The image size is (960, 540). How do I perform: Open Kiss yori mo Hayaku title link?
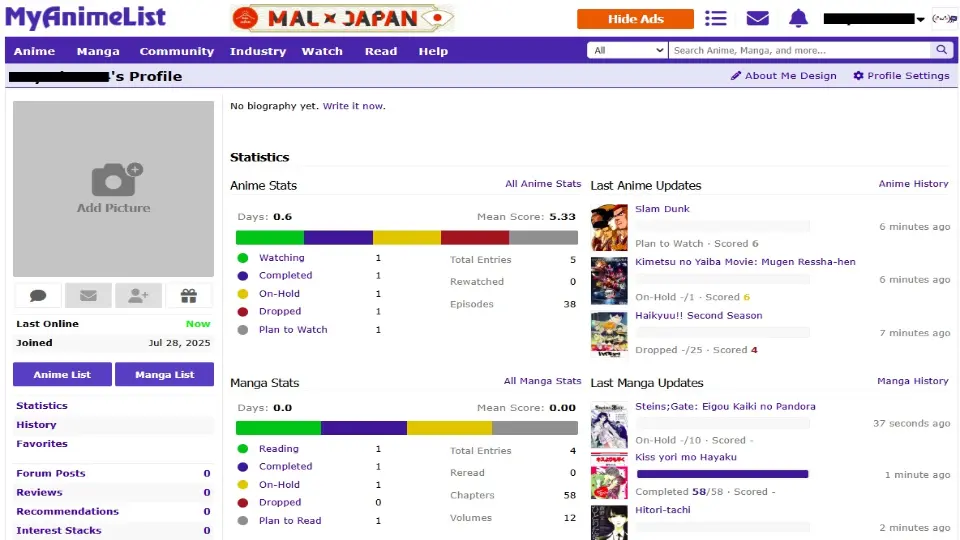coord(686,457)
